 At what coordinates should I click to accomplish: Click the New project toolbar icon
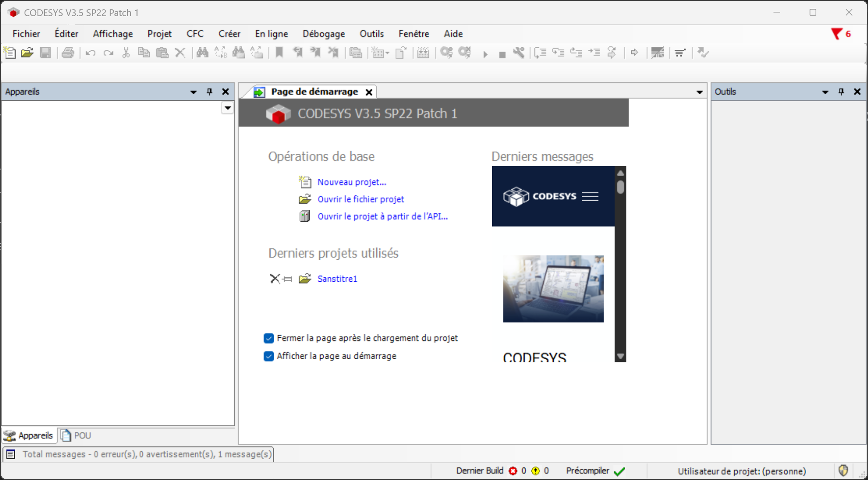[x=10, y=53]
